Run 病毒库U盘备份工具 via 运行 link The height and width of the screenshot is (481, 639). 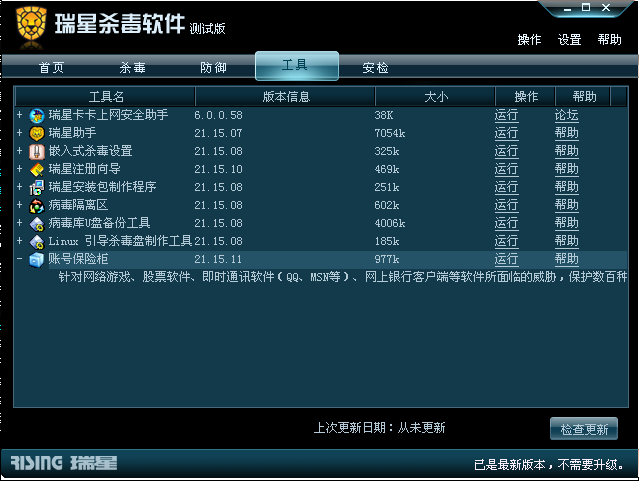[507, 223]
